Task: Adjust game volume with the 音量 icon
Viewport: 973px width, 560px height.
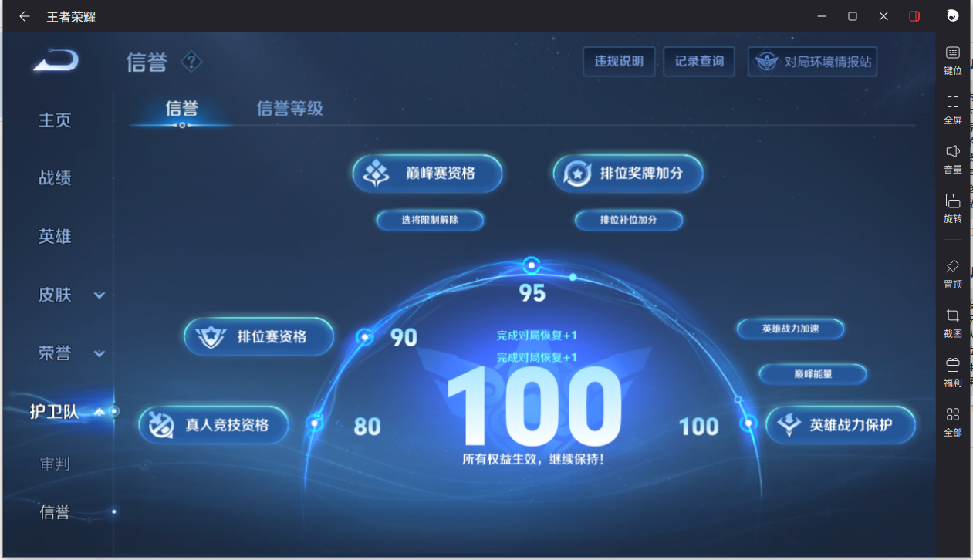Action: click(x=952, y=159)
